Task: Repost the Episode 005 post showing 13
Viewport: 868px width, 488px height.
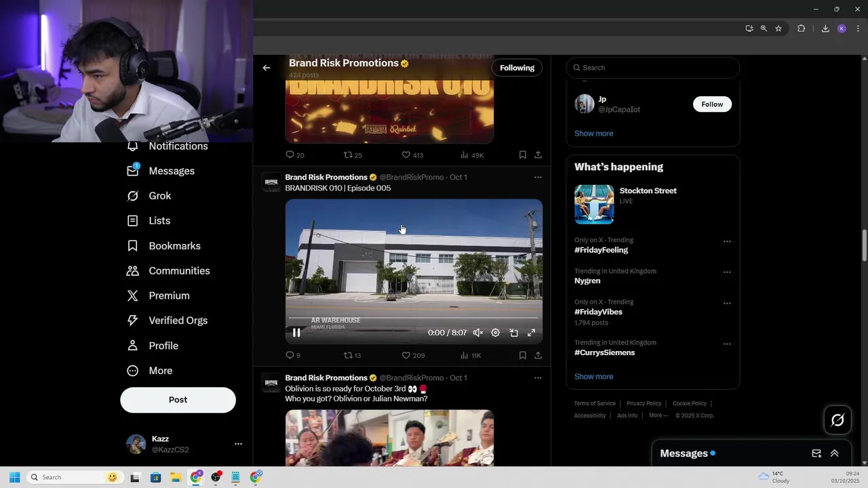Action: pyautogui.click(x=352, y=355)
